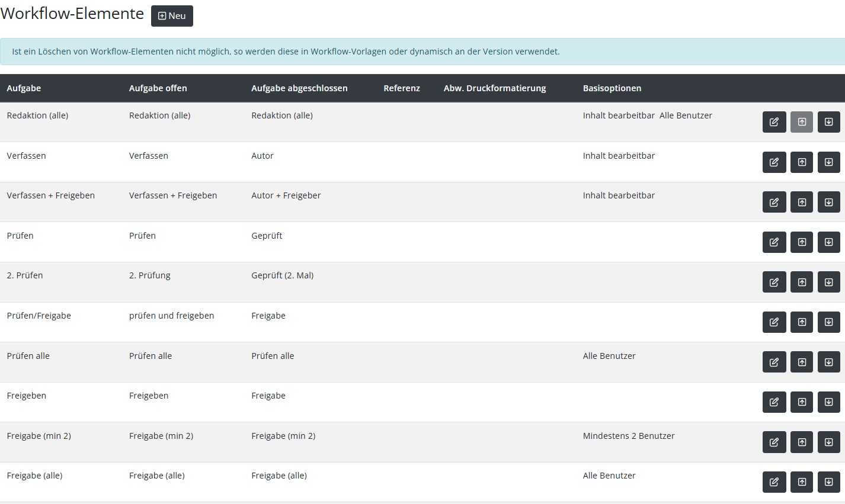Select '2. Prüfung' cell text
The image size is (845, 504).
(150, 275)
